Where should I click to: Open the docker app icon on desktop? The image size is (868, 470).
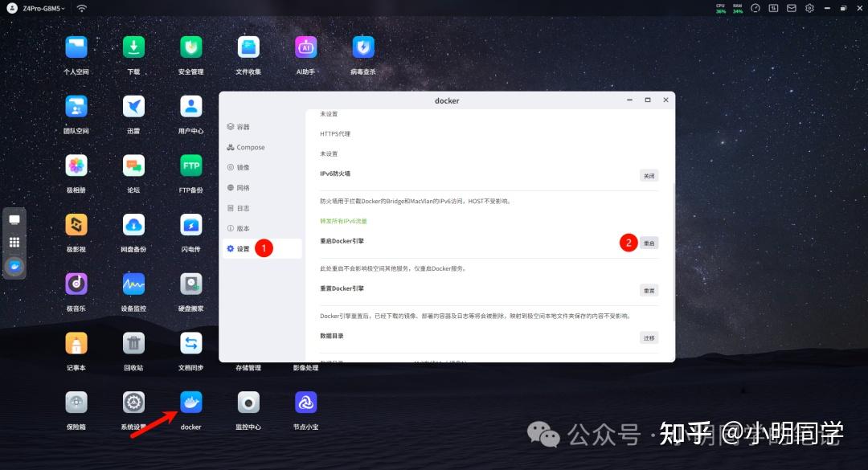(x=191, y=403)
